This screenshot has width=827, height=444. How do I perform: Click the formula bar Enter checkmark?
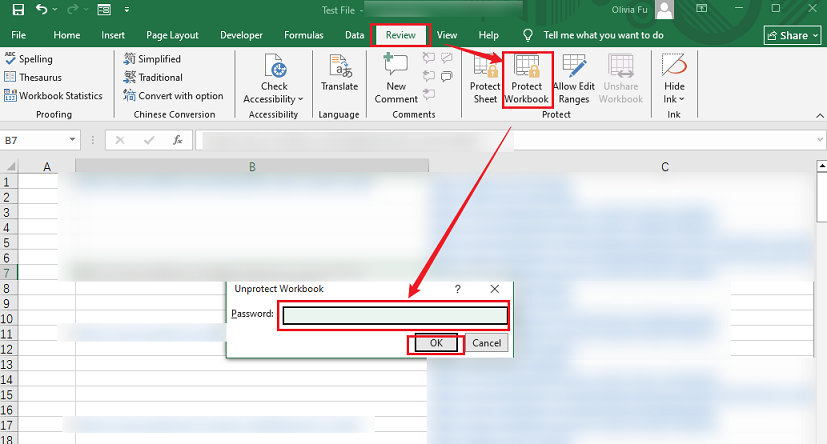point(149,140)
